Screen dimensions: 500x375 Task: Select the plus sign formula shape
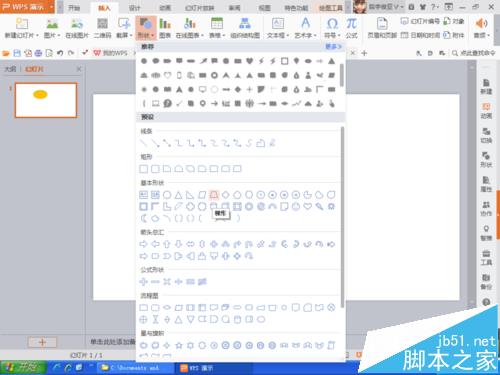pos(143,282)
